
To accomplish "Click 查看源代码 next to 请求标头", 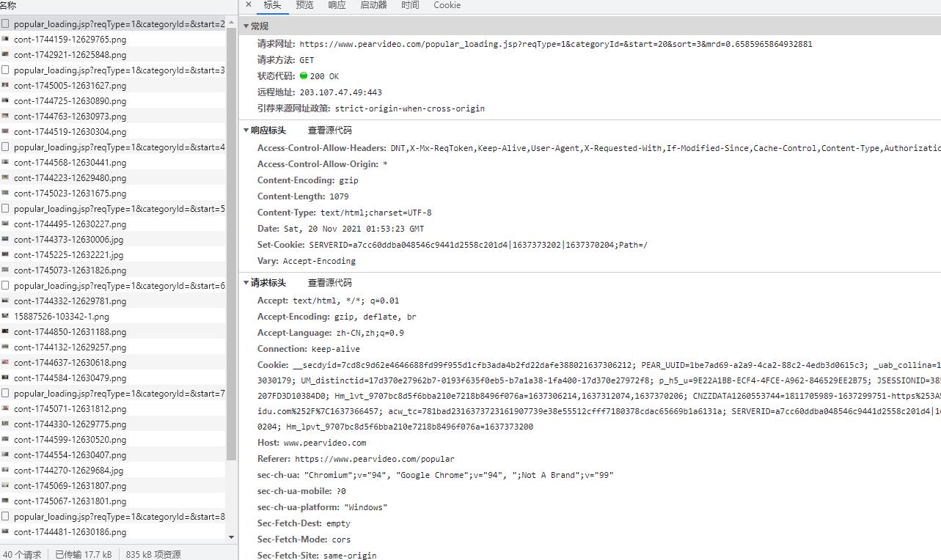I will coord(329,283).
